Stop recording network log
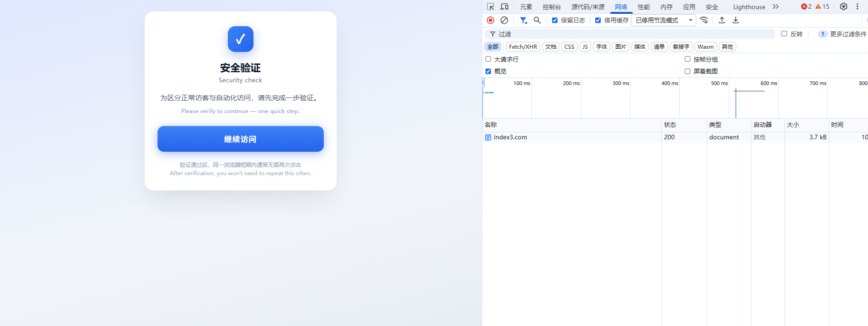868x326 pixels. [490, 20]
